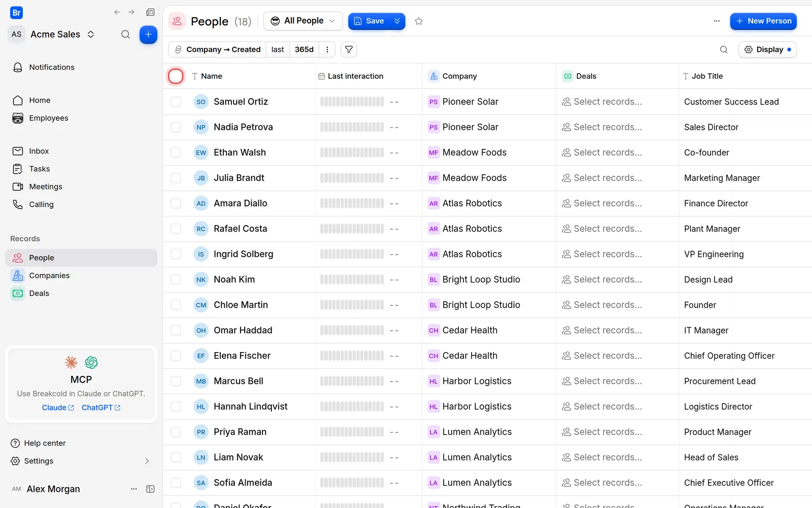812x508 pixels.
Task: Click the Claude logo in MCP card
Action: [71, 362]
